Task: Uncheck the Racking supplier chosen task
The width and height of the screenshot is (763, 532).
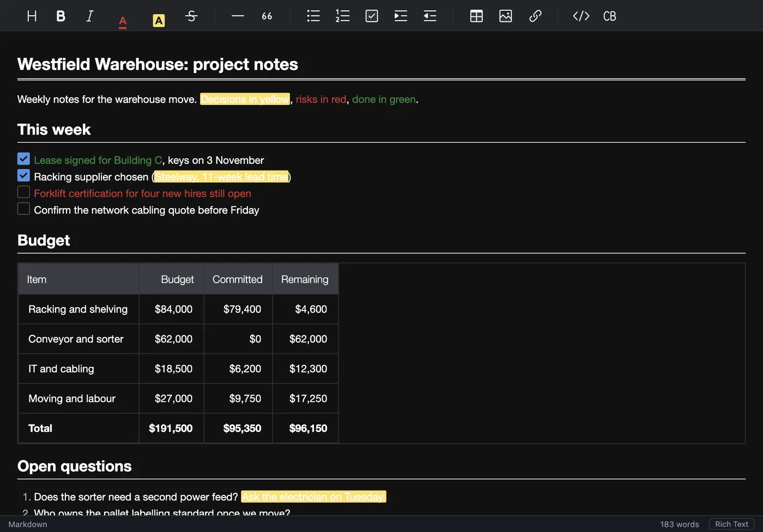Action: 23,175
